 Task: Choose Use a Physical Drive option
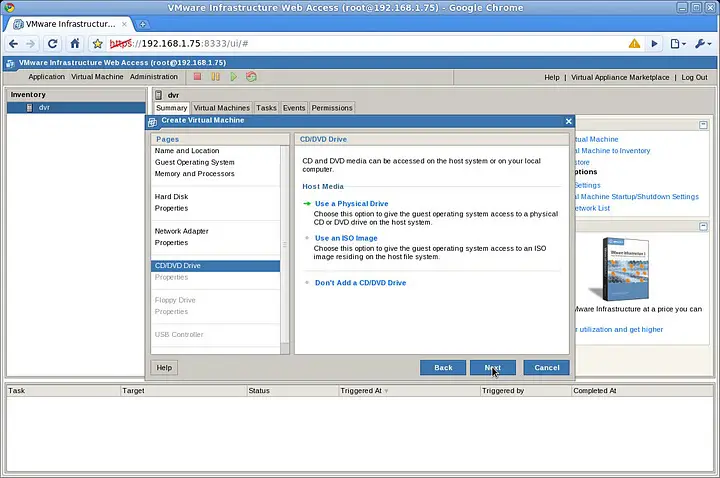351,203
